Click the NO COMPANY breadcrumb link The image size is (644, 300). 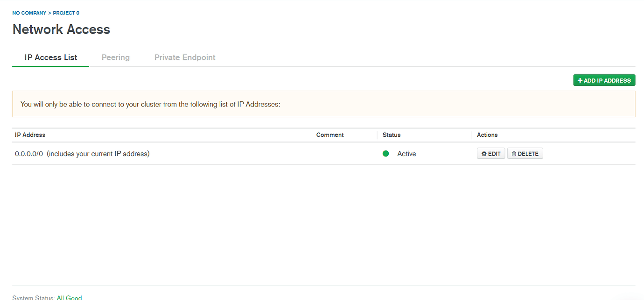pos(29,13)
